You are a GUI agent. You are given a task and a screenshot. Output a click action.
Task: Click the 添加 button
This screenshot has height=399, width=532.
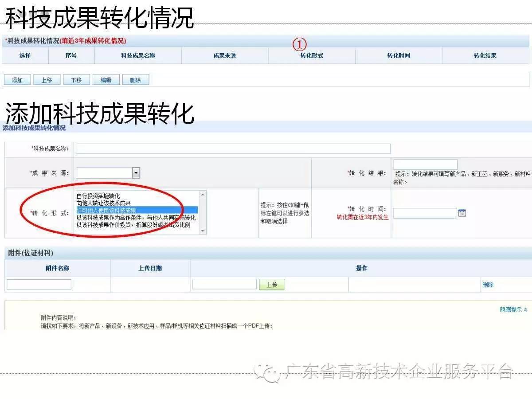click(17, 80)
